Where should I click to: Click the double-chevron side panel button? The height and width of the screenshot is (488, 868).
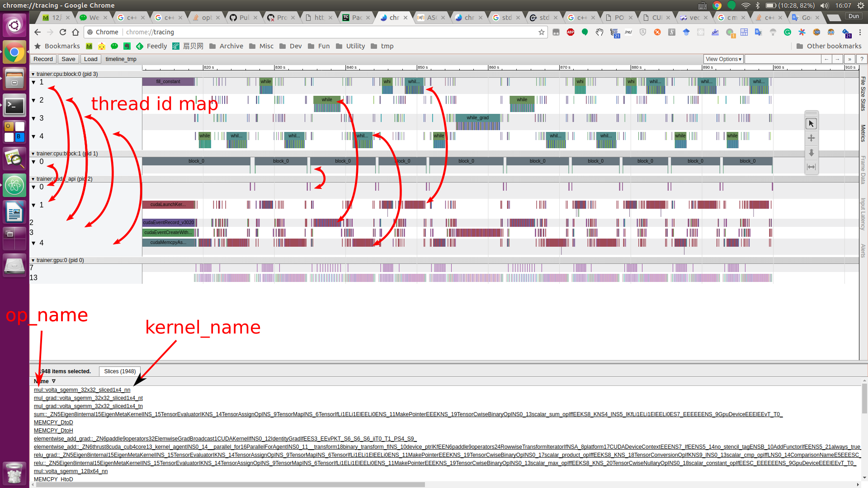849,59
